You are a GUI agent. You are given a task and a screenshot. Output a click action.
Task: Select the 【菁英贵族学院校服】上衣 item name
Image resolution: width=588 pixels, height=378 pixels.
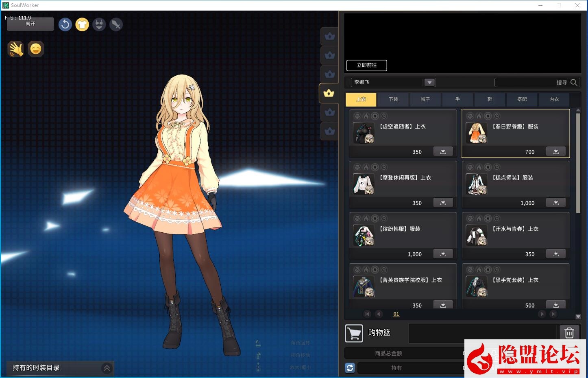[x=411, y=280]
